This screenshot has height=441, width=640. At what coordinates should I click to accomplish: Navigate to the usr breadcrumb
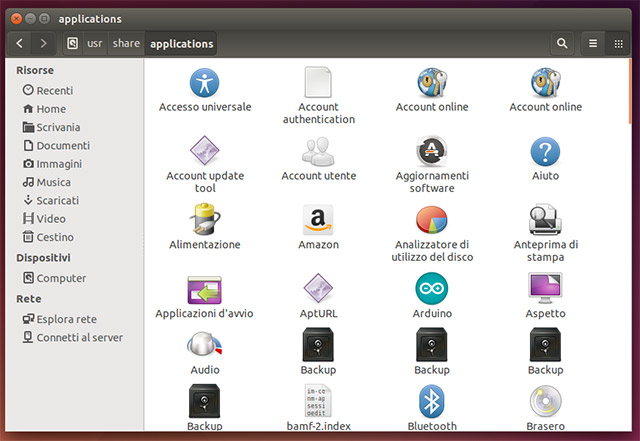[95, 43]
